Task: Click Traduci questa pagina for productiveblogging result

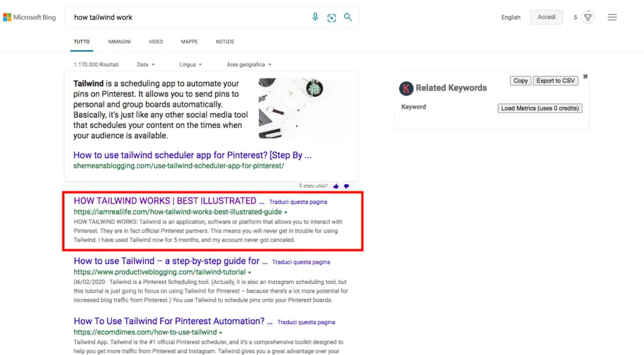Action: (x=301, y=262)
